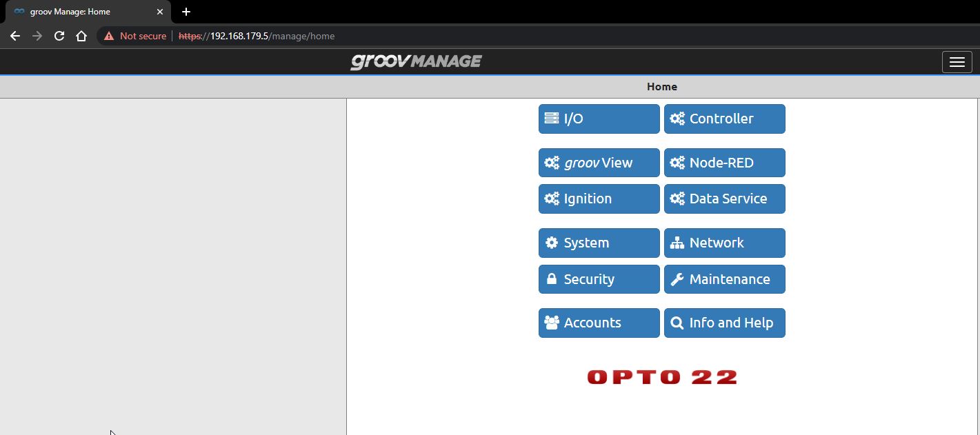Reload the page with the refresh icon
980x435 pixels.
tap(59, 36)
